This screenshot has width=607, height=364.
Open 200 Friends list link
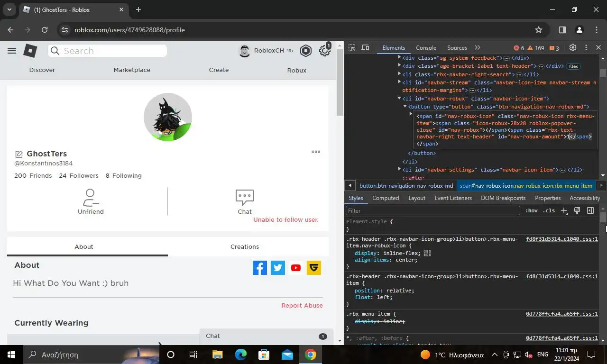pos(33,175)
